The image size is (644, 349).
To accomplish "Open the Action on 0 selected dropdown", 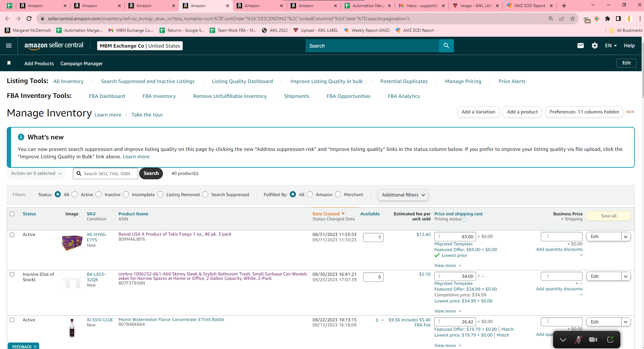I will (36, 173).
